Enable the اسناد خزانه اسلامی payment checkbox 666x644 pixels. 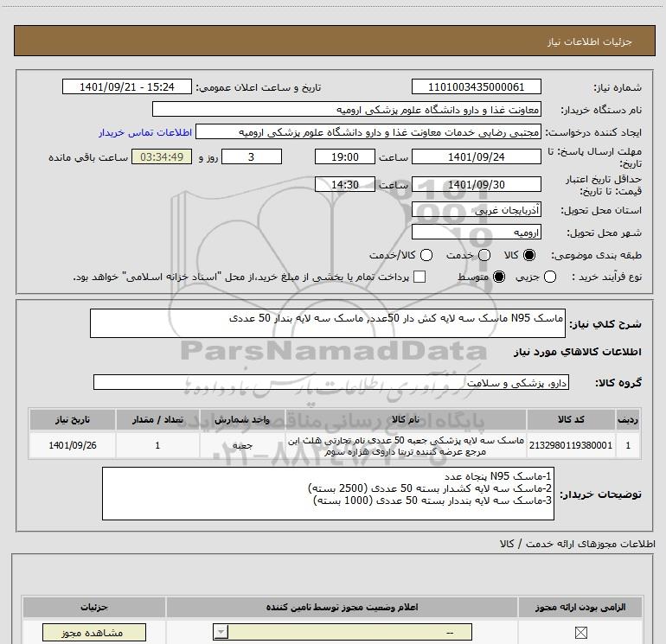pyautogui.click(x=419, y=277)
